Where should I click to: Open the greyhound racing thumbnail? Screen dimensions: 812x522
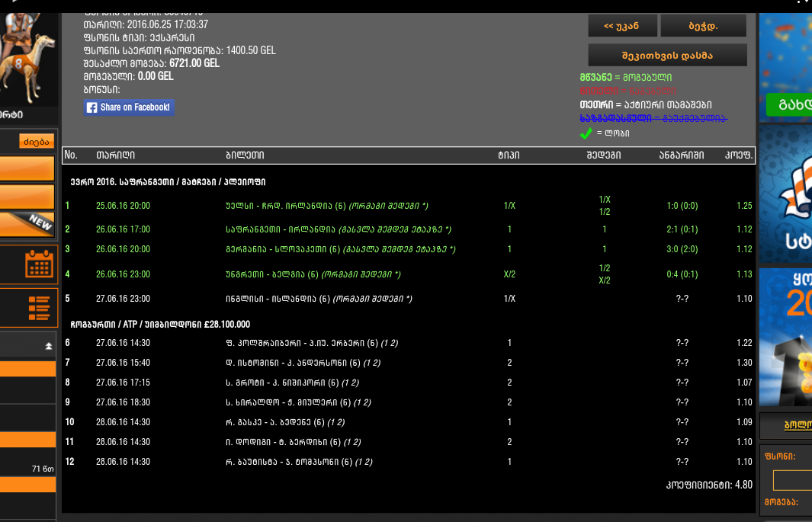point(28,59)
